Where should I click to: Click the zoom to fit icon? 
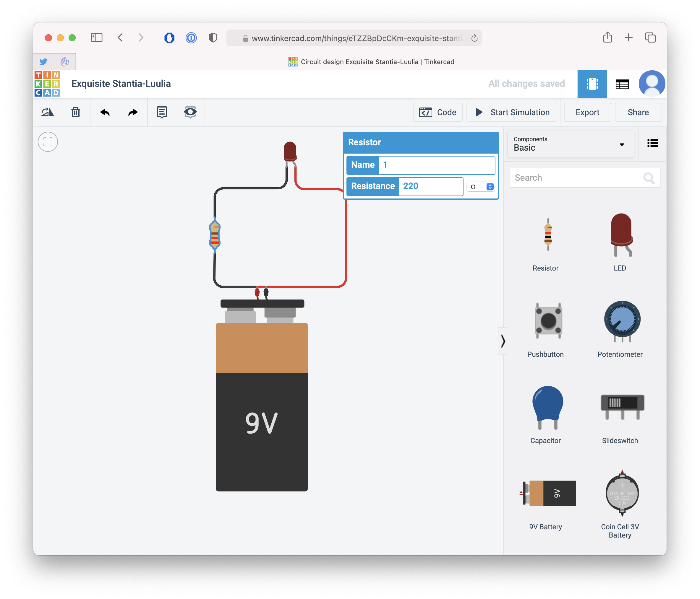(x=48, y=142)
